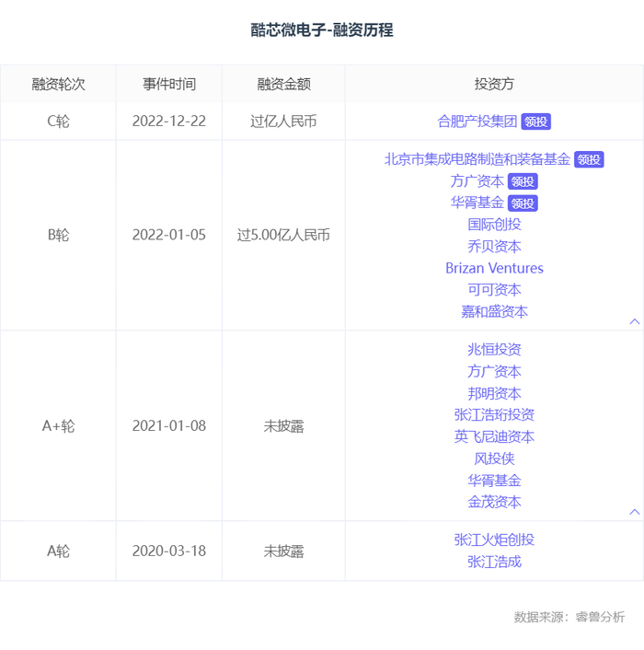Click the date 2022-01-05

(169, 235)
